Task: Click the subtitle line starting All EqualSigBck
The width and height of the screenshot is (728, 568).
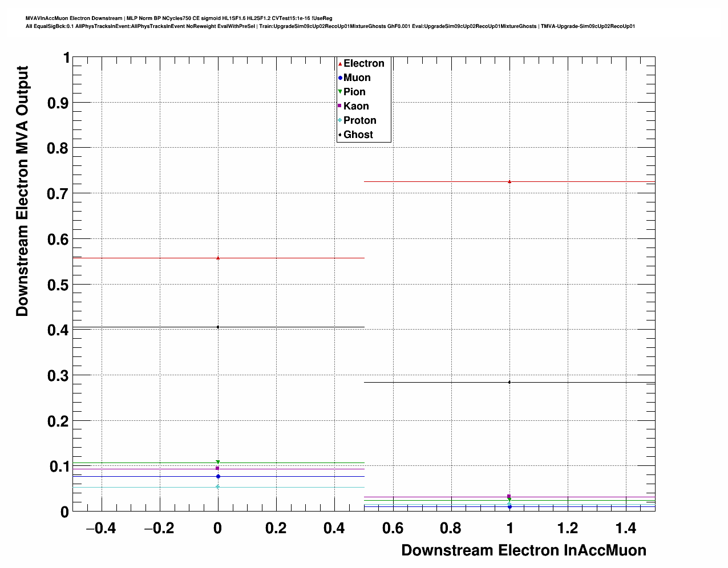Action: (x=330, y=26)
